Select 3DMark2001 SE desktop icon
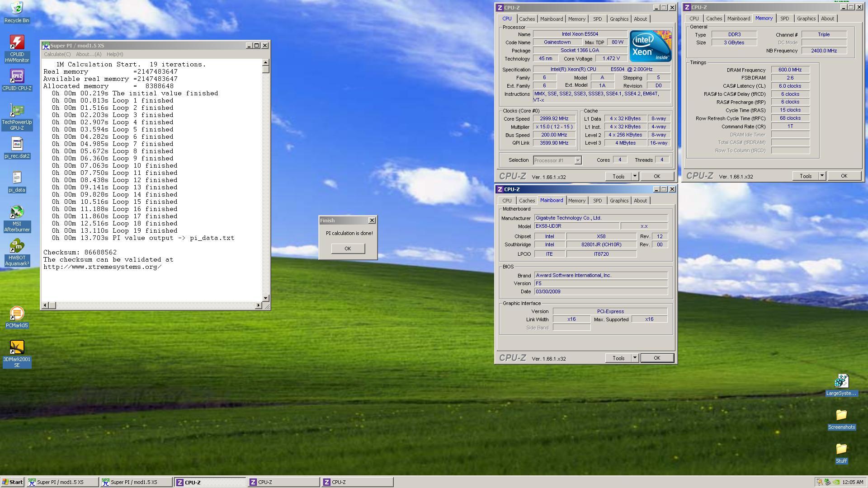Viewport: 868px width, 488px height. [x=17, y=354]
